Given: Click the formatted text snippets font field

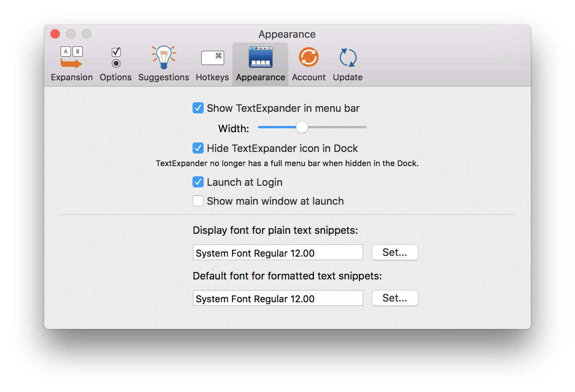Looking at the screenshot, I should (278, 298).
